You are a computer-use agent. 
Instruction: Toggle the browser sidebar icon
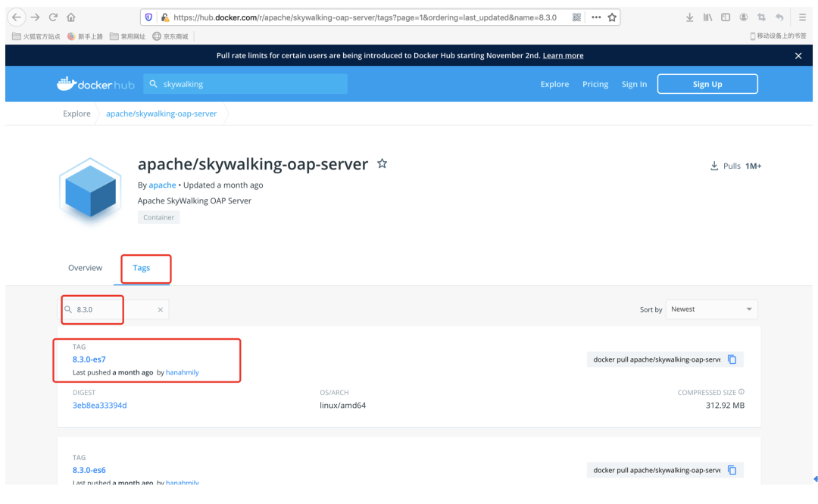(726, 17)
